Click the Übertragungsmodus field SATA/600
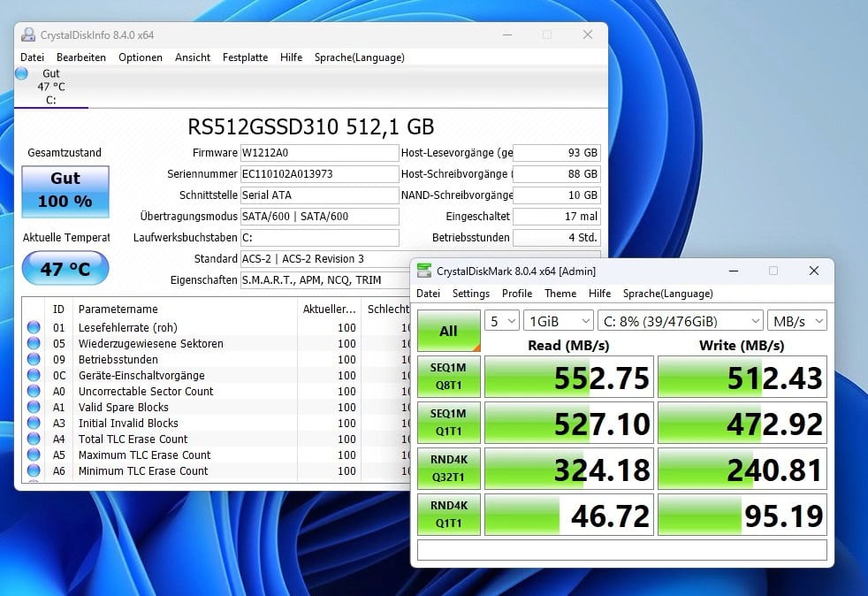868x596 pixels. point(319,216)
